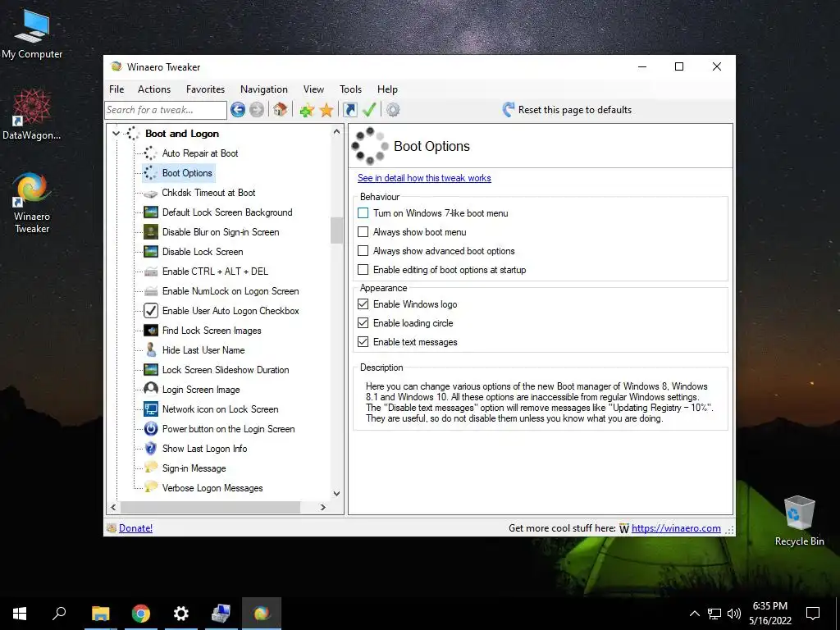Click Reset this page to defaults
The width and height of the screenshot is (840, 630).
point(567,110)
